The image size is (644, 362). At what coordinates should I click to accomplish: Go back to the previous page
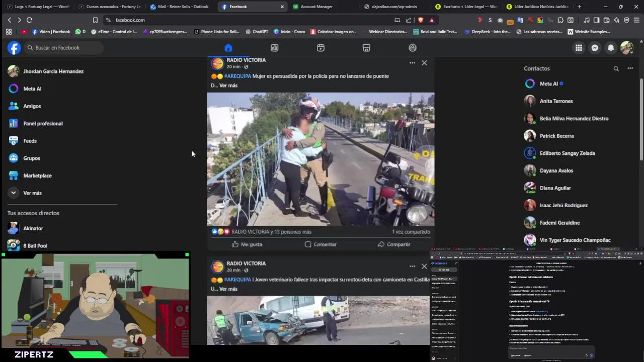coord(9,20)
